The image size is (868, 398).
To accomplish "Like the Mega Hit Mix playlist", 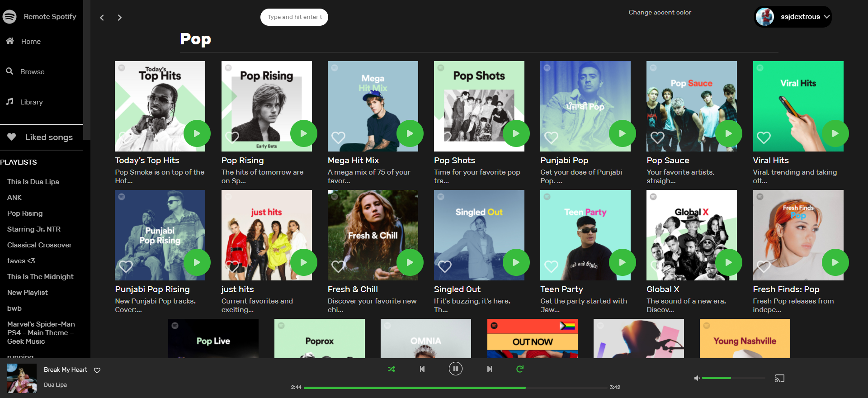I will [339, 137].
